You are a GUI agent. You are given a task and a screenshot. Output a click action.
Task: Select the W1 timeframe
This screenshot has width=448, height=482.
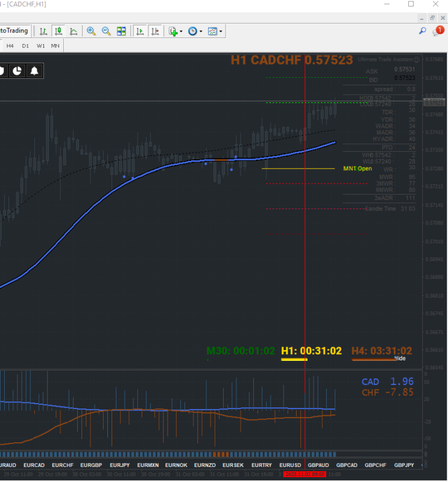pyautogui.click(x=40, y=46)
